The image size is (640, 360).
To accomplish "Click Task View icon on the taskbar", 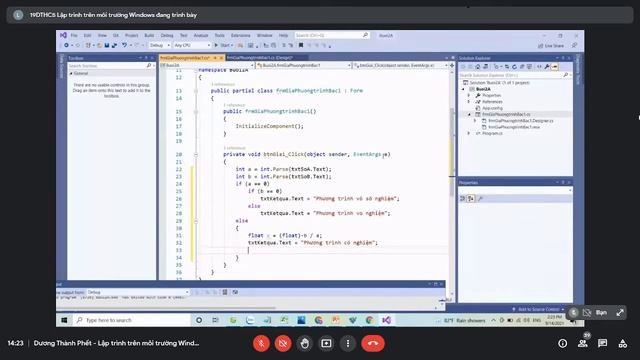I will point(216,320).
